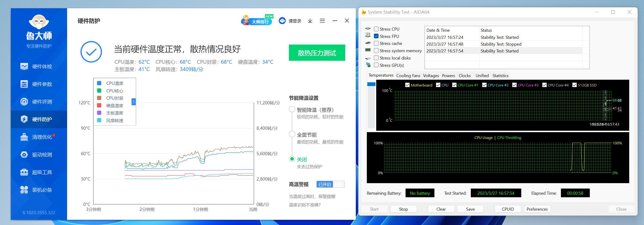Switch to Powers tab
Viewport: 644px width, 225px height.
pyautogui.click(x=448, y=75)
